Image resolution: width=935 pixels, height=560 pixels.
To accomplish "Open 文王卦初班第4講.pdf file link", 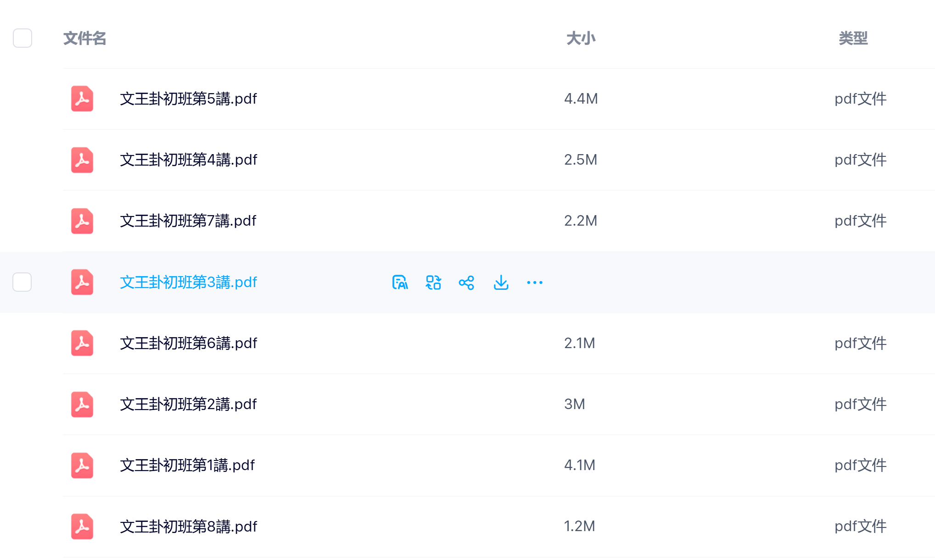I will pyautogui.click(x=188, y=160).
